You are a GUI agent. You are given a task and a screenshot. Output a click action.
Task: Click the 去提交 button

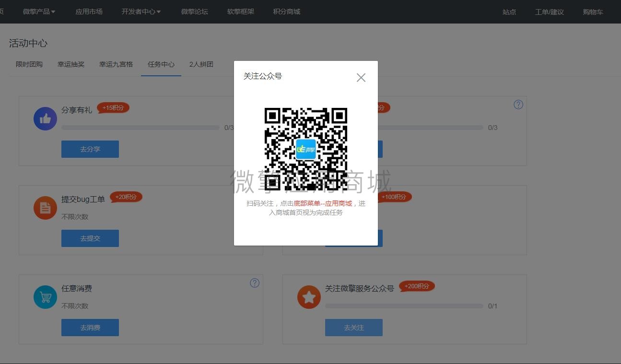click(x=90, y=238)
